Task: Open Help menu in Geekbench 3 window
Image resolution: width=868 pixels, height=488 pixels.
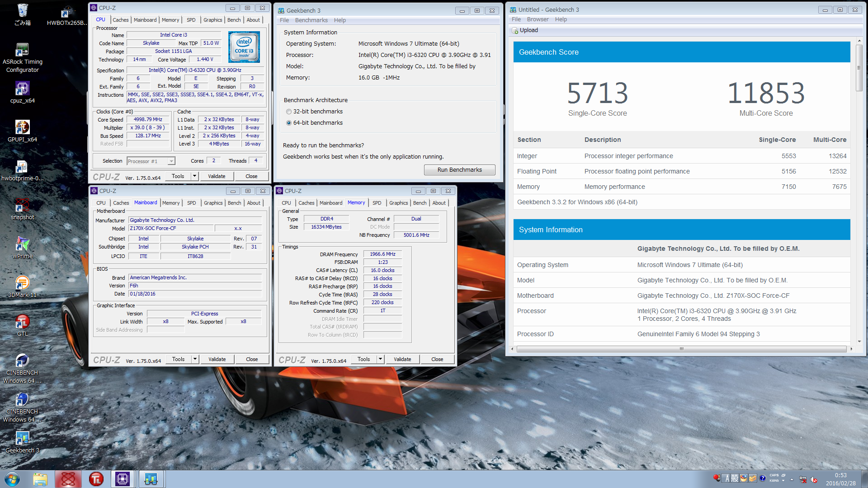Action: pyautogui.click(x=340, y=20)
